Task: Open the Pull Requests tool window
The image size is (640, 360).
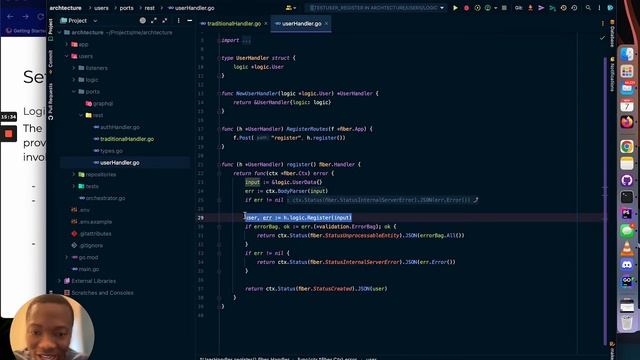Action: click(x=50, y=101)
